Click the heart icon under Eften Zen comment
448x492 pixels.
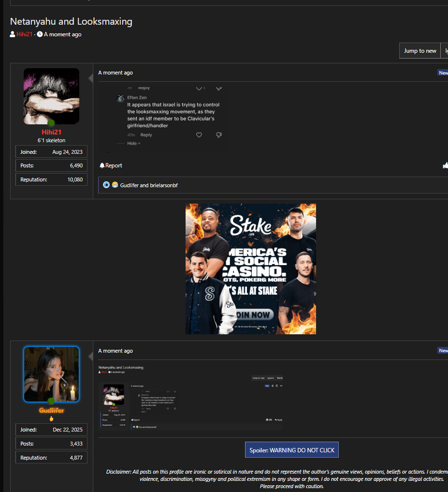[199, 135]
